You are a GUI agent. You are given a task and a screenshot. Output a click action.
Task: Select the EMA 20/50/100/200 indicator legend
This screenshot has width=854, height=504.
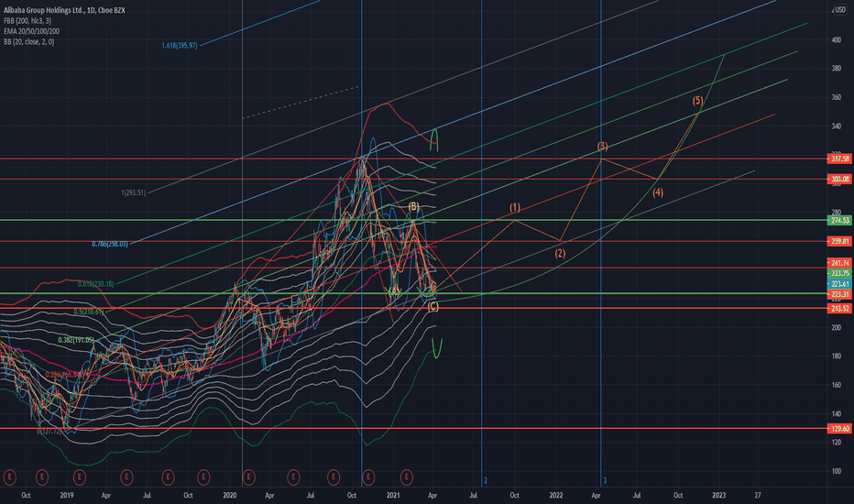coord(31,31)
